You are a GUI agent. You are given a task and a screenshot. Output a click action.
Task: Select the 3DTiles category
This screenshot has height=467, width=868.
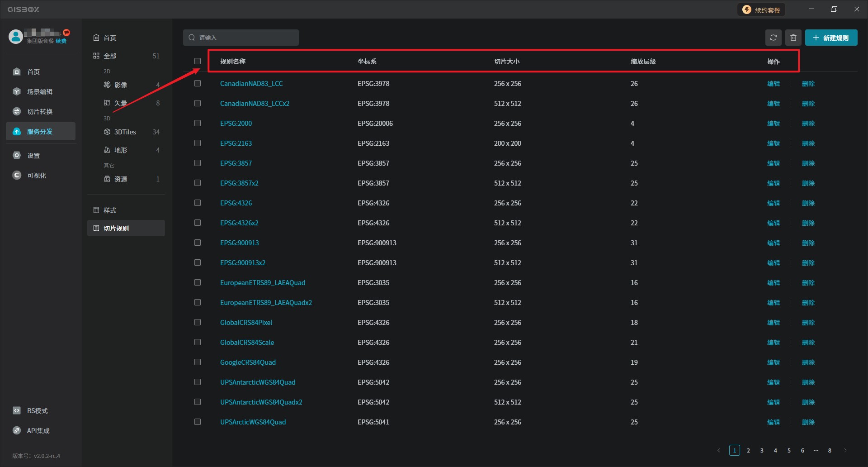pos(125,132)
